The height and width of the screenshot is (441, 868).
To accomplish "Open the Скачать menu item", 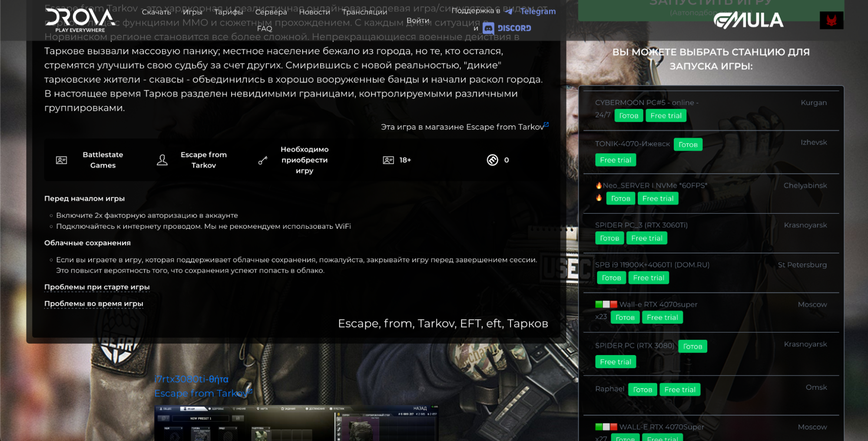I will pyautogui.click(x=156, y=12).
